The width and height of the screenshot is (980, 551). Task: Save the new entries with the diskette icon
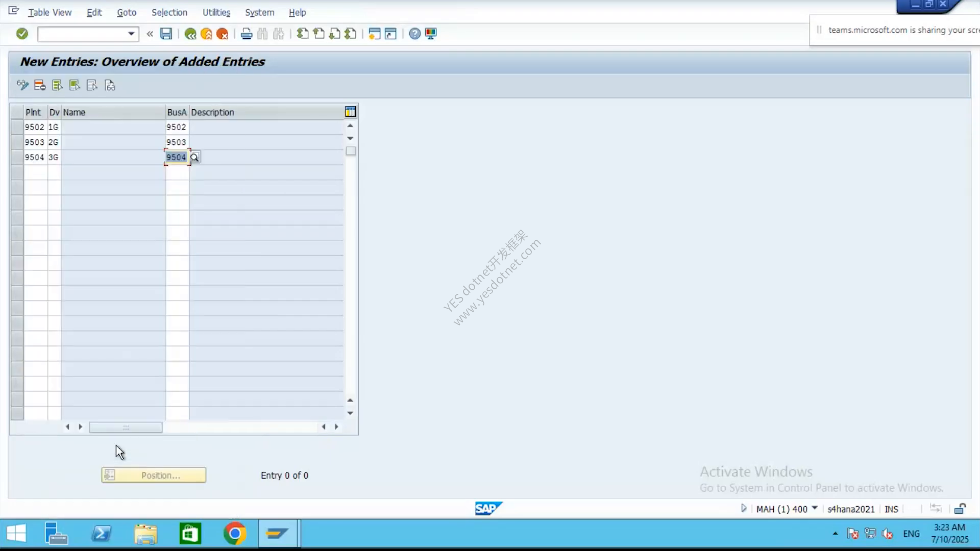(166, 34)
